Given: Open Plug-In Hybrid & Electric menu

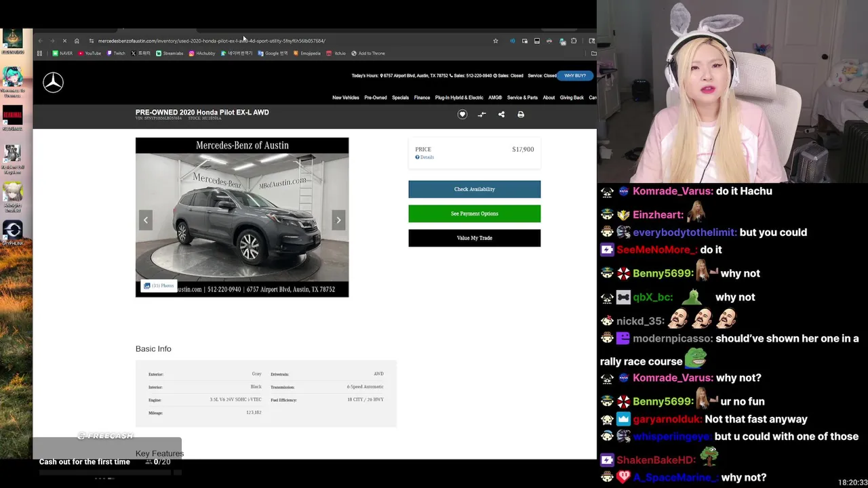Looking at the screenshot, I should click(459, 98).
